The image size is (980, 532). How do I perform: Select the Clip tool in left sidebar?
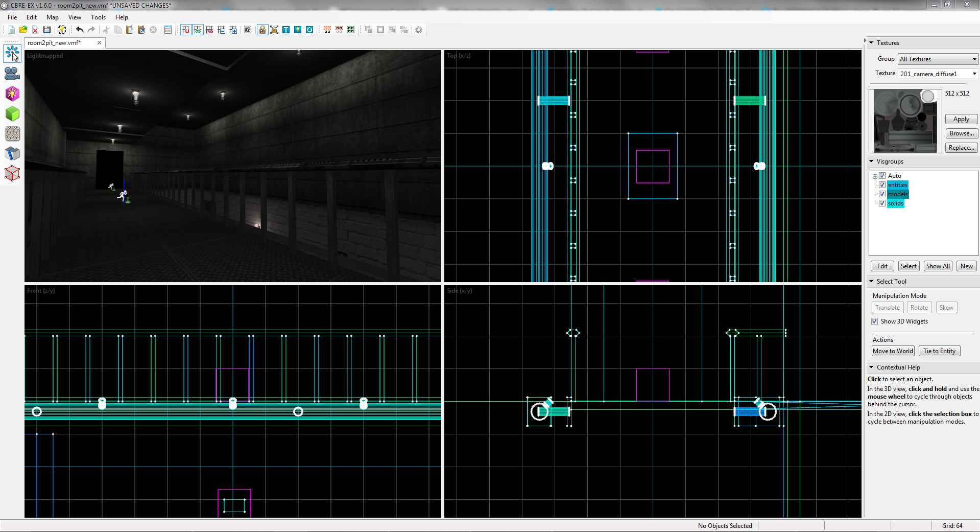tap(12, 153)
